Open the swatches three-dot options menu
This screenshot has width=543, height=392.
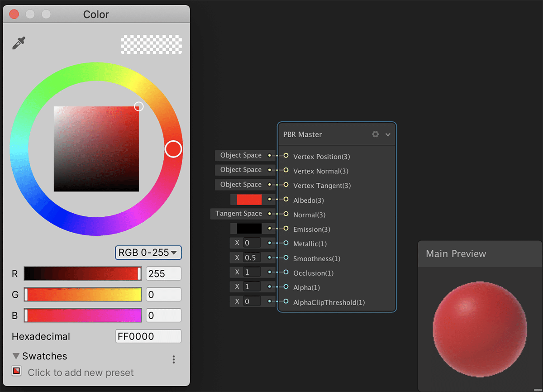(174, 359)
